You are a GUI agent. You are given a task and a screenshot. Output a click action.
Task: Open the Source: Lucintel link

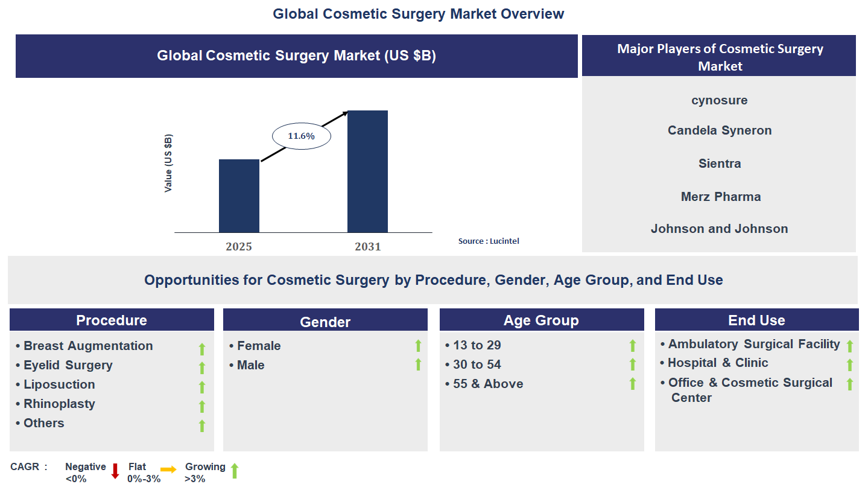[x=488, y=240]
